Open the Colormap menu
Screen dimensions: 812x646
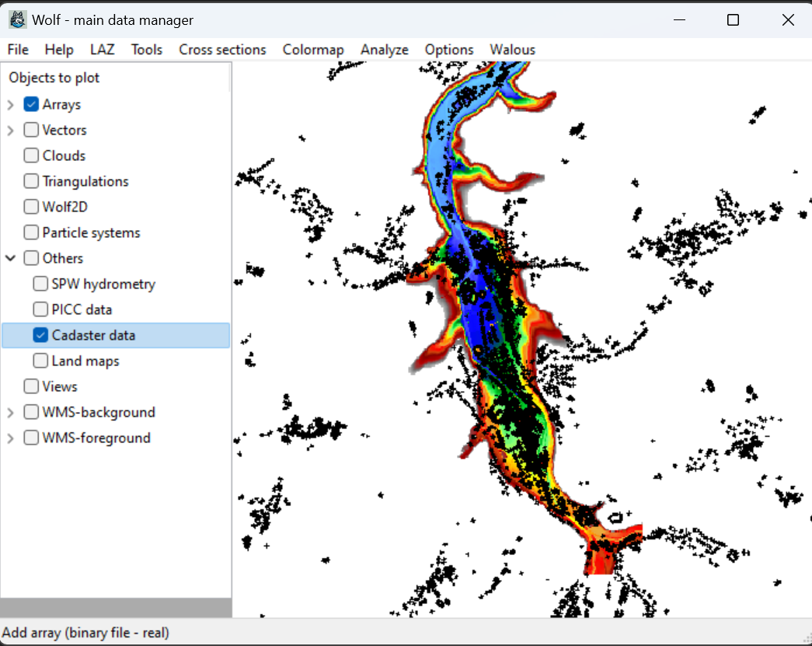pos(312,50)
